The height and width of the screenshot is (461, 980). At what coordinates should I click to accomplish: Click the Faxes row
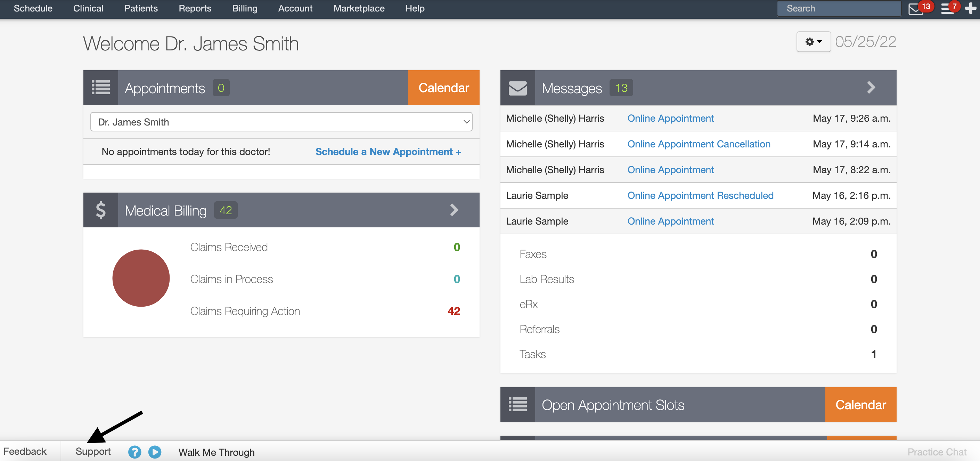(x=698, y=254)
